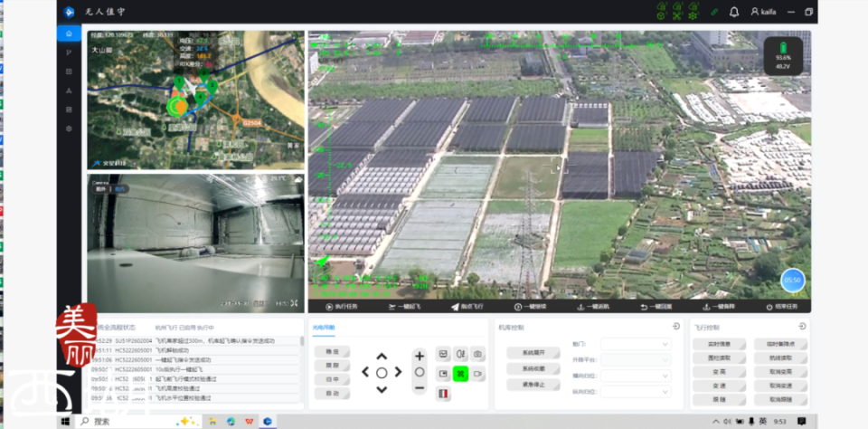The image size is (868, 429).
Task: Zoom out with the minus button
Action: (420, 388)
